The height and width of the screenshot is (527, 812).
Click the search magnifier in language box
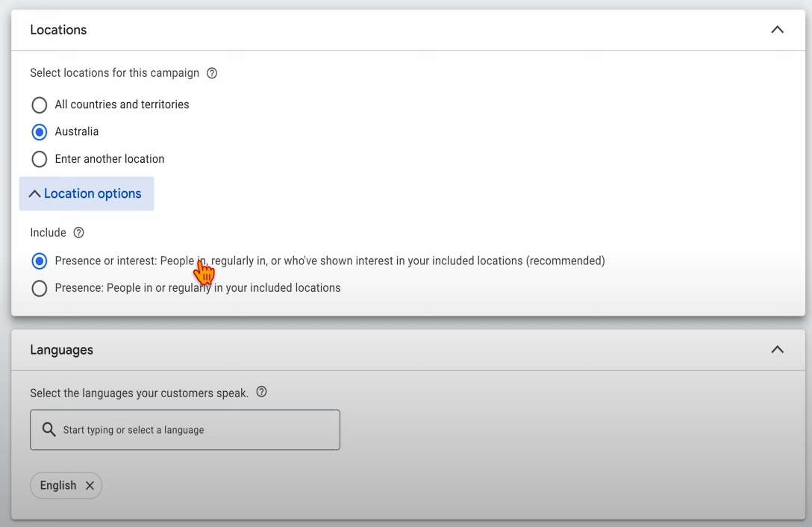point(49,429)
